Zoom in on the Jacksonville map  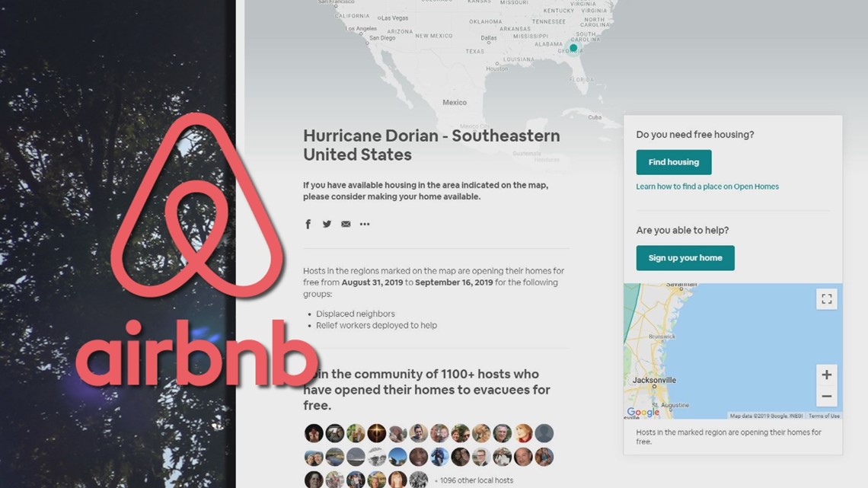826,375
